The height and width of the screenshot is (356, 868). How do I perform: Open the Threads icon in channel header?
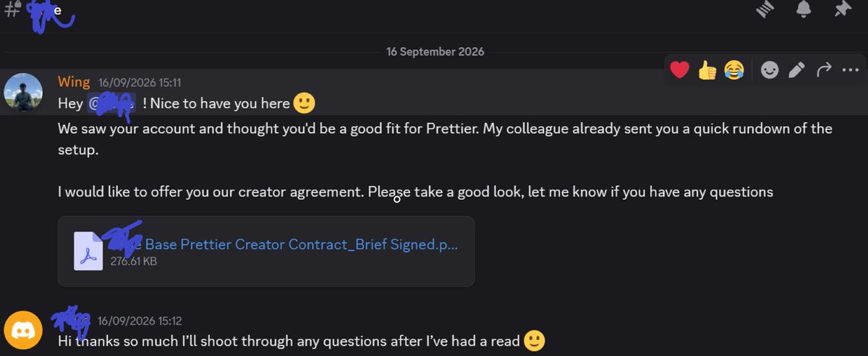coord(766,9)
